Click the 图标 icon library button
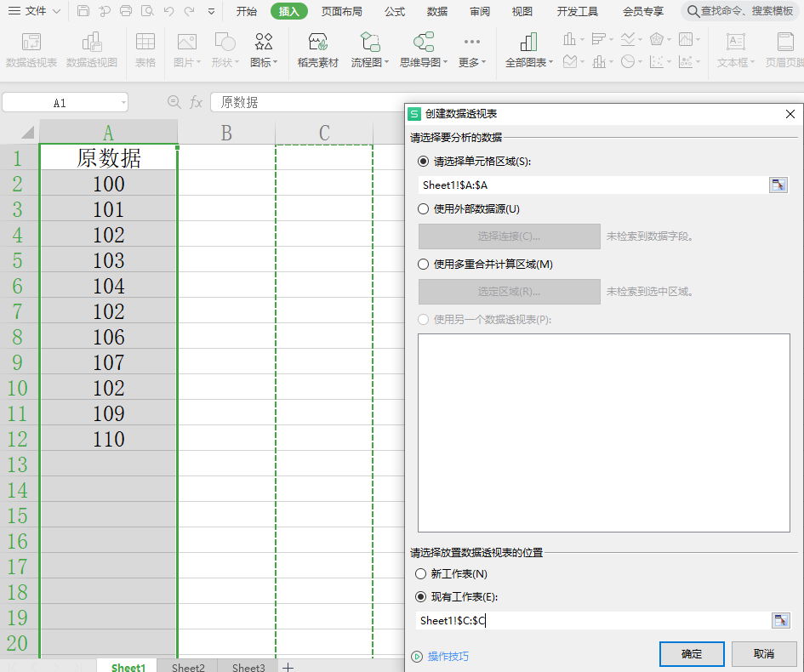The height and width of the screenshot is (672, 804). [264, 50]
